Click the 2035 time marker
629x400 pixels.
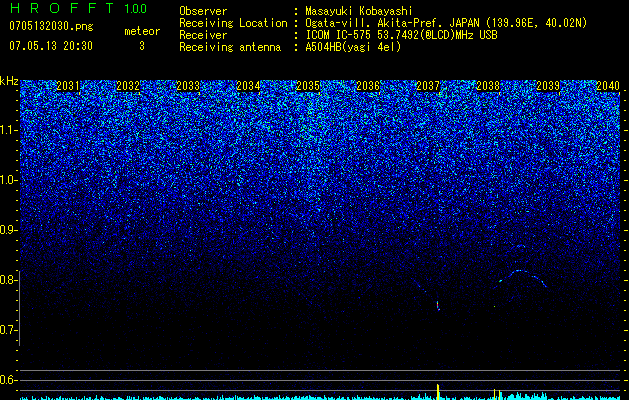click(x=308, y=86)
